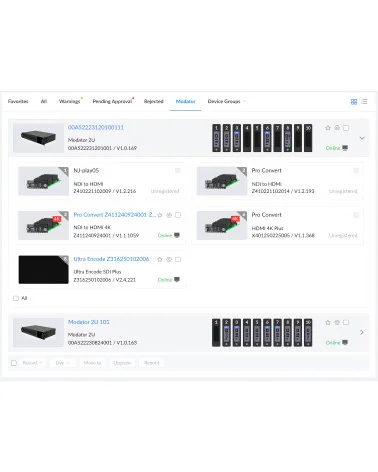Click the round icon next to 00A52223120100111 star
Viewport: 378px width, 472px height.
click(337, 128)
